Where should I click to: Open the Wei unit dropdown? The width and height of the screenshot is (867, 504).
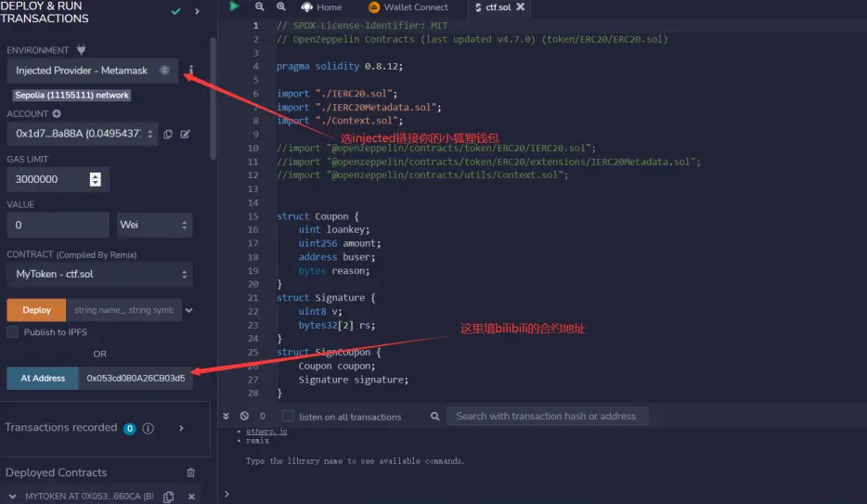[x=154, y=225]
